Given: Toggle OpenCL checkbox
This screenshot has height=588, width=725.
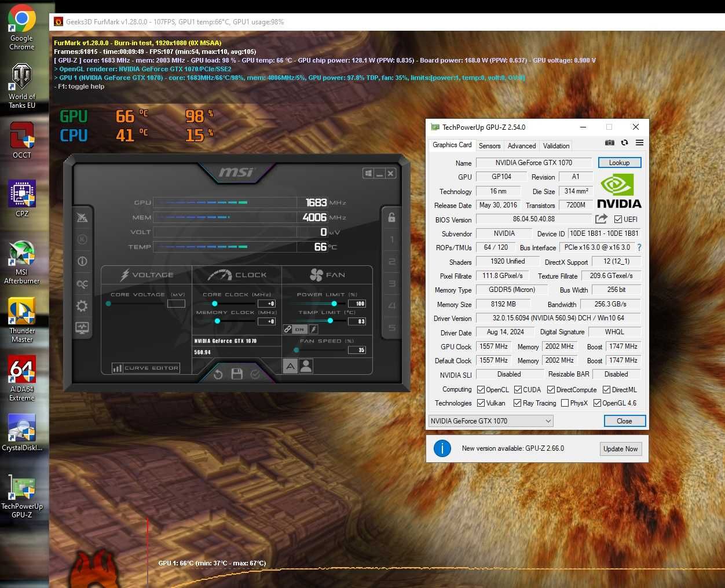Looking at the screenshot, I should tap(481, 390).
